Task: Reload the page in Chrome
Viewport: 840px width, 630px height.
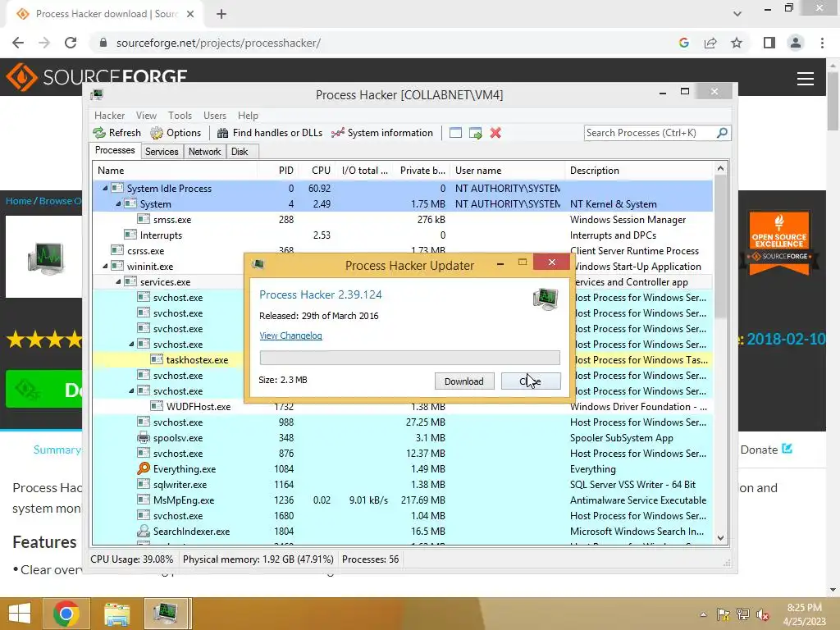Action: [71, 43]
